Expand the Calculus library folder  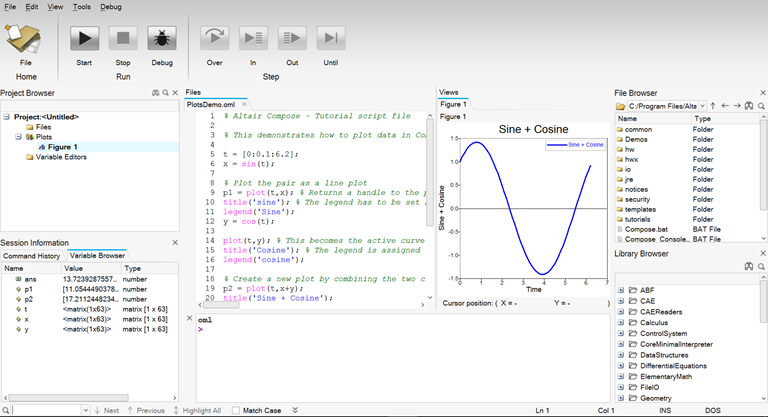pyautogui.click(x=621, y=323)
